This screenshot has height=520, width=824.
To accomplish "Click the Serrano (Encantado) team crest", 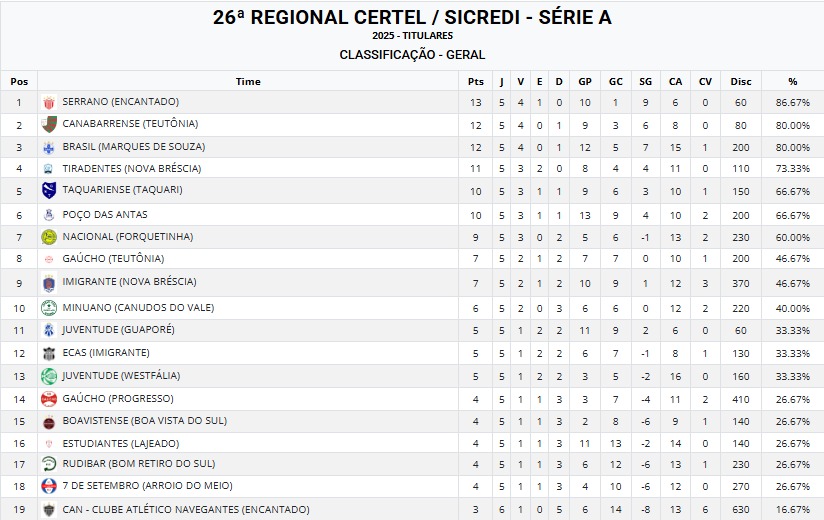I will (x=49, y=102).
